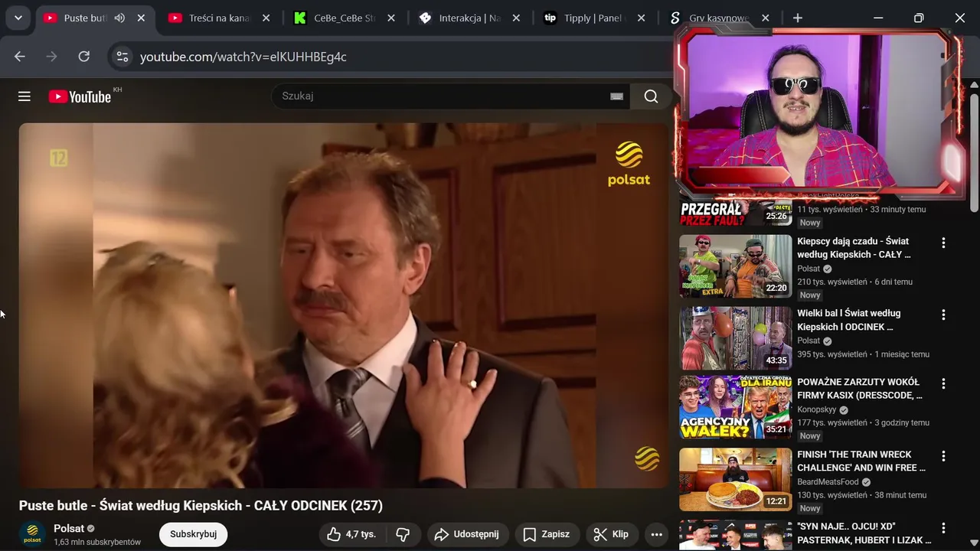Open a new browser tab
This screenshot has width=980, height=551.
[x=798, y=18]
